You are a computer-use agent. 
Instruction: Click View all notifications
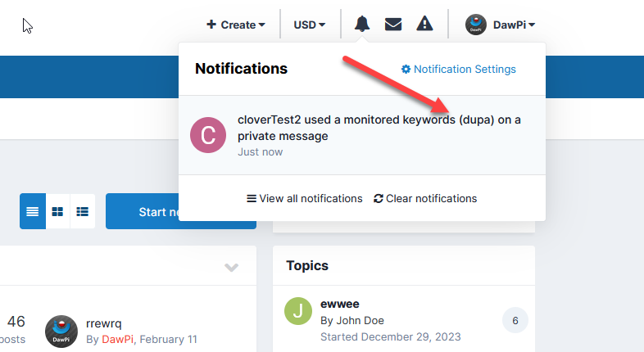pos(304,198)
